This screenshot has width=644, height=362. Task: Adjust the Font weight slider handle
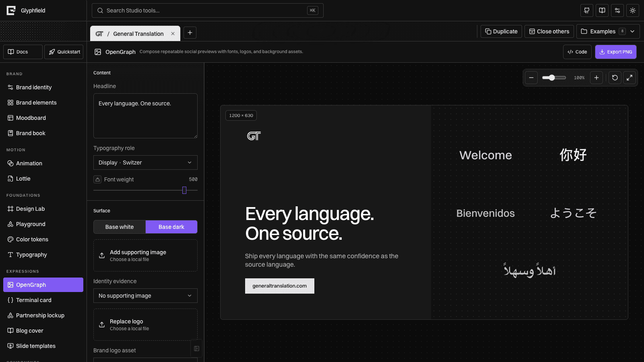[184, 190]
